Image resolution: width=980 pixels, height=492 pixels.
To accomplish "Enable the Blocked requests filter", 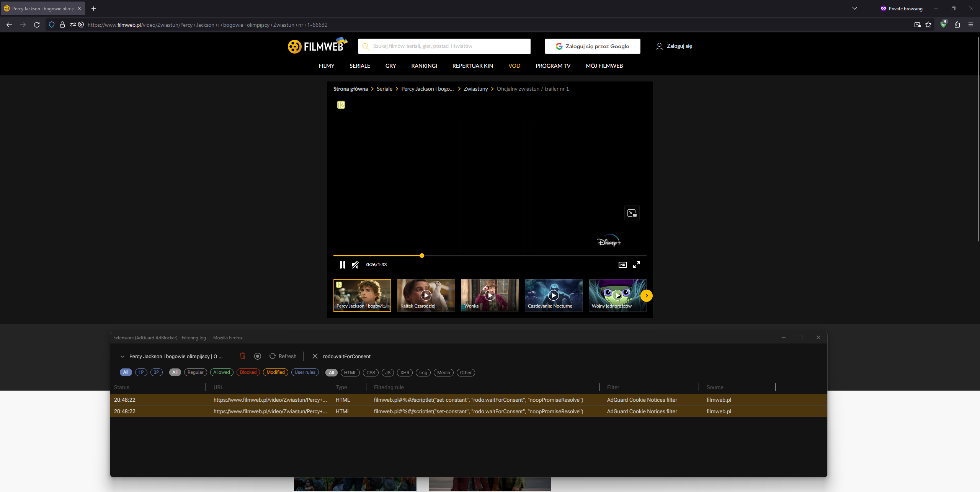I will pyautogui.click(x=248, y=372).
